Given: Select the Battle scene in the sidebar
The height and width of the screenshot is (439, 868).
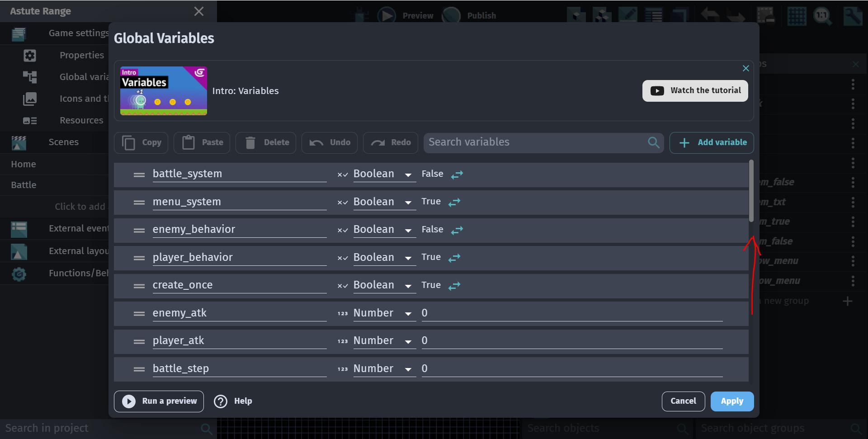Looking at the screenshot, I should tap(24, 184).
